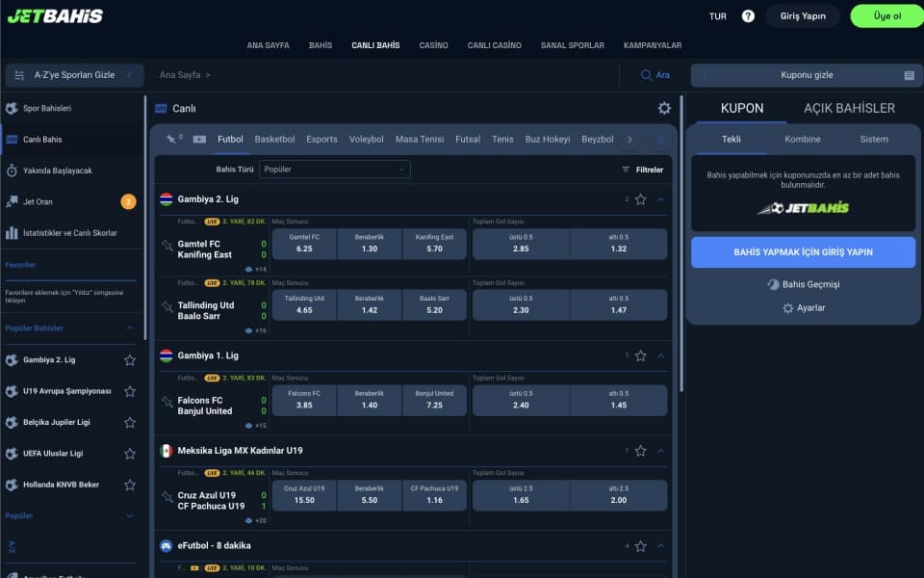Bet on CF Pachuca U19 at 1.16
Viewport: 924px width, 578px height.
click(x=434, y=495)
